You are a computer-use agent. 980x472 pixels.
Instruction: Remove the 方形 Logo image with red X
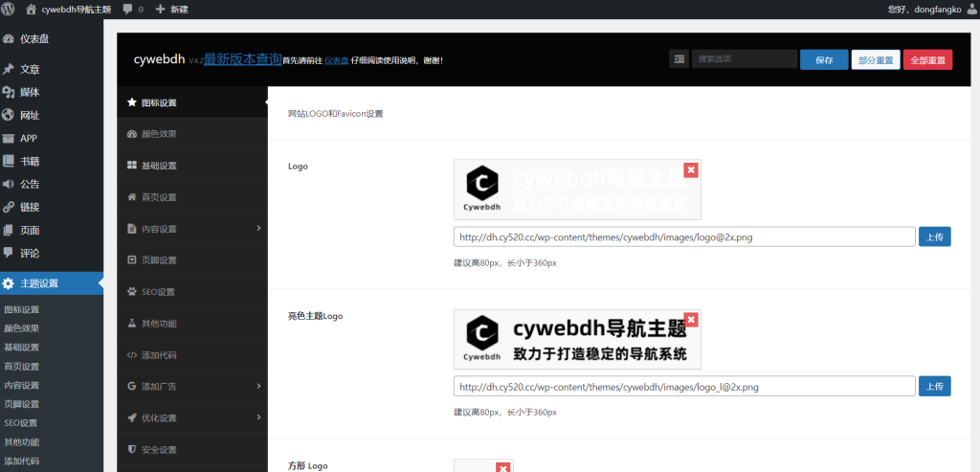[503, 467]
